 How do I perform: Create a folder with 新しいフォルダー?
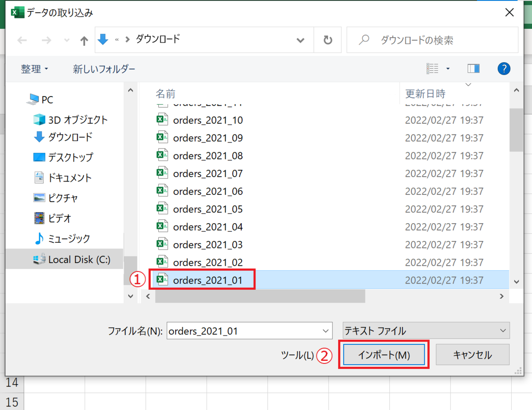(x=104, y=69)
